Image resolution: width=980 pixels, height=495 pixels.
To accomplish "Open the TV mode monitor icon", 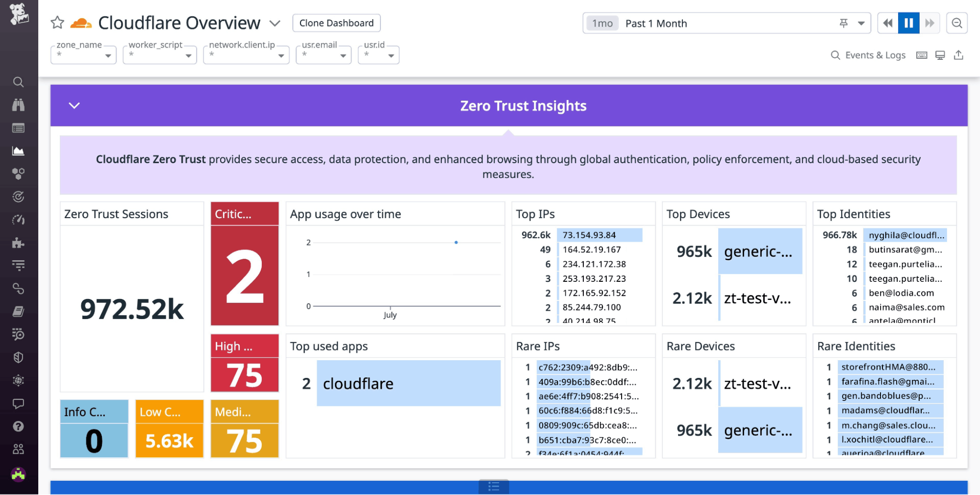I will 940,55.
